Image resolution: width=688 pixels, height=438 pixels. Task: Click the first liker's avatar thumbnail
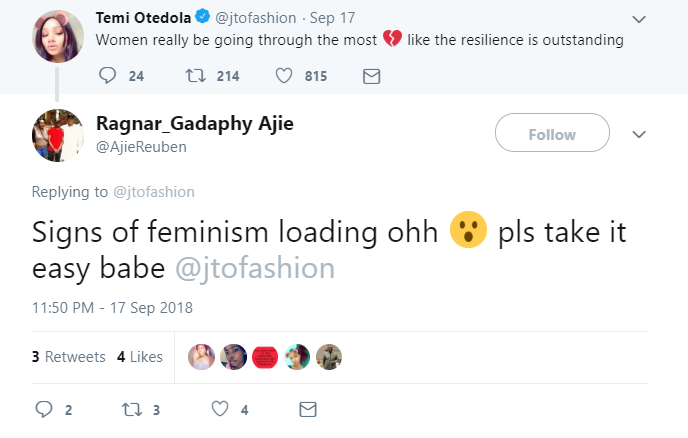(x=202, y=357)
